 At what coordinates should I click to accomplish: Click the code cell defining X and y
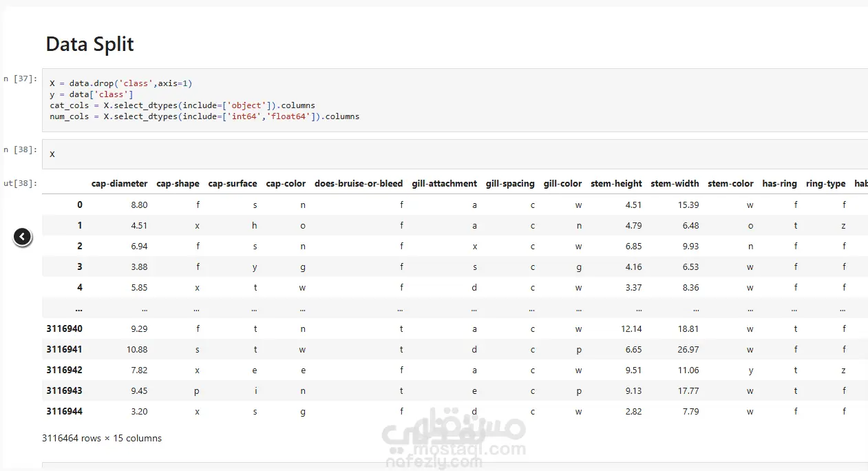click(455, 100)
